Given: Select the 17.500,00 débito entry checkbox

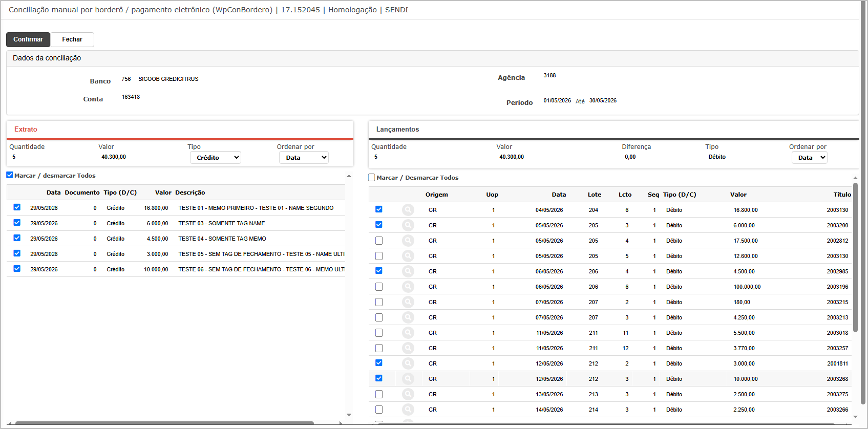Looking at the screenshot, I should coord(379,241).
